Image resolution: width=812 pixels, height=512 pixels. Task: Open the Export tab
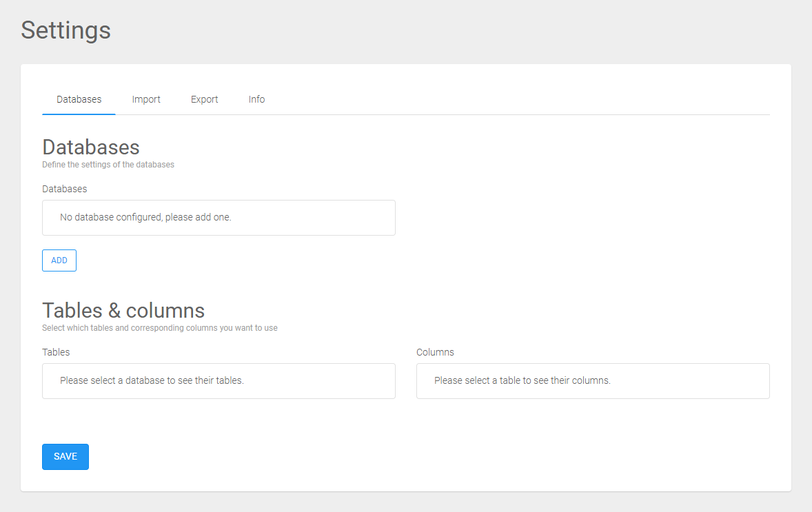coord(204,99)
